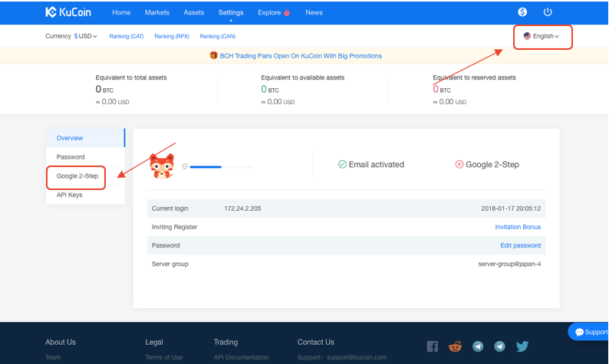Click the power logout icon
Viewport: 609px width, 364px height.
point(548,12)
